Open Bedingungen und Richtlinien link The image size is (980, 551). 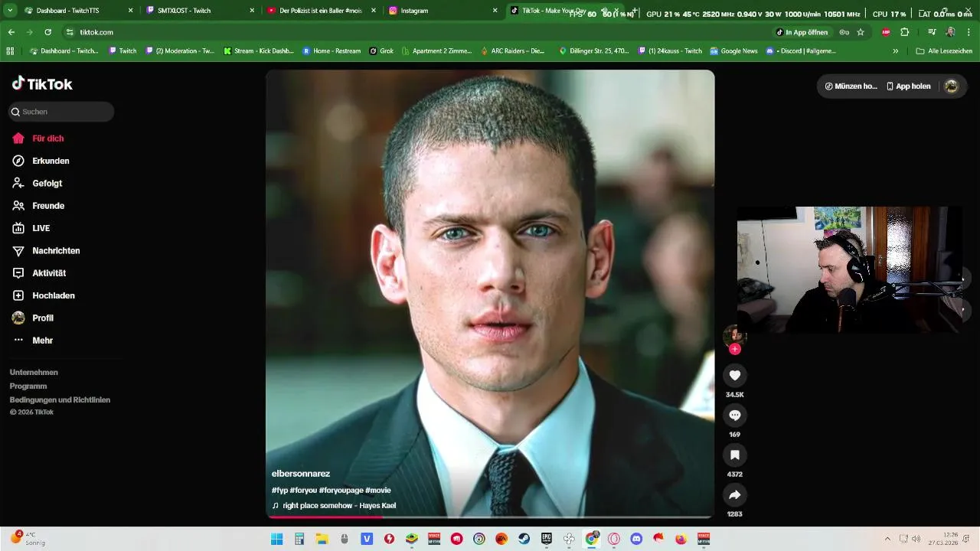(60, 399)
